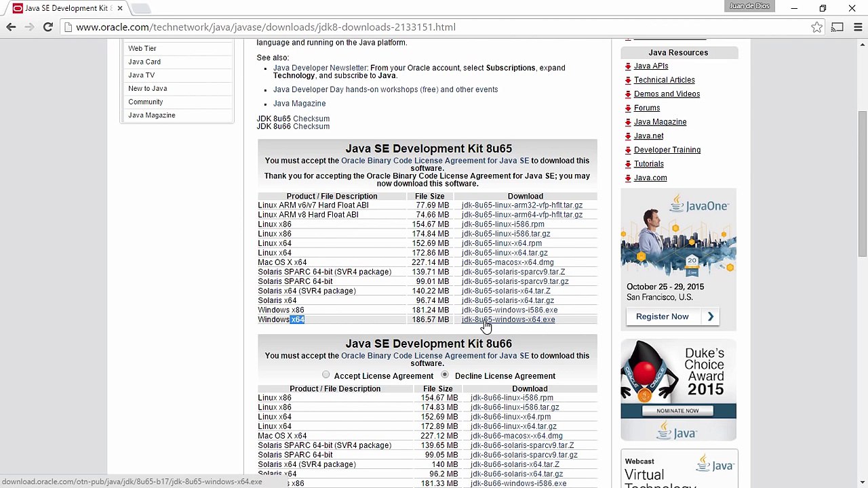
Task: Close the Java SE Development Kit tab
Action: point(119,8)
